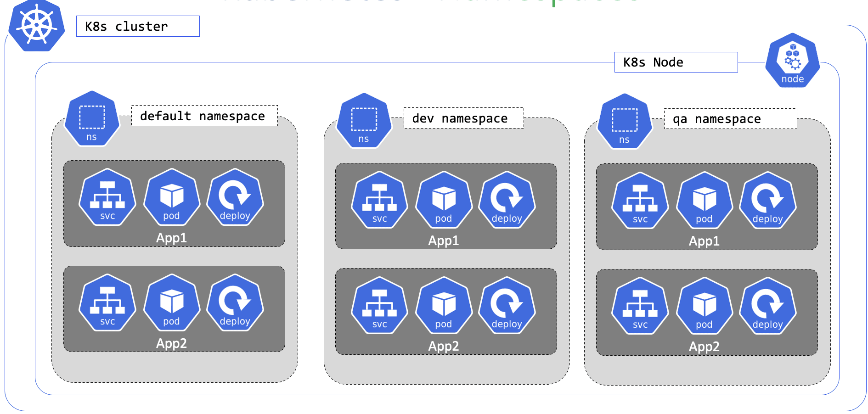Click the qa namespace ns icon
868x414 pixels.
click(624, 122)
